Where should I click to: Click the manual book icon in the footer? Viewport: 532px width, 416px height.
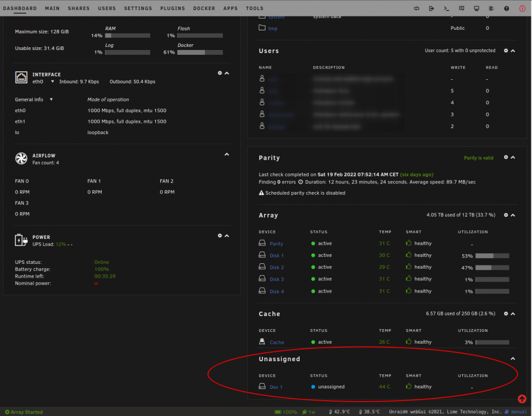[x=507, y=412]
